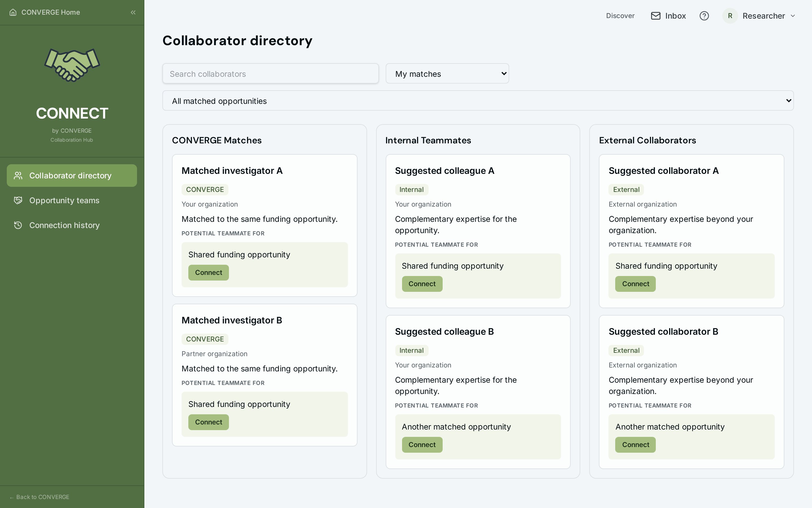Connect with Suggested collaborator A
812x508 pixels.
635,284
